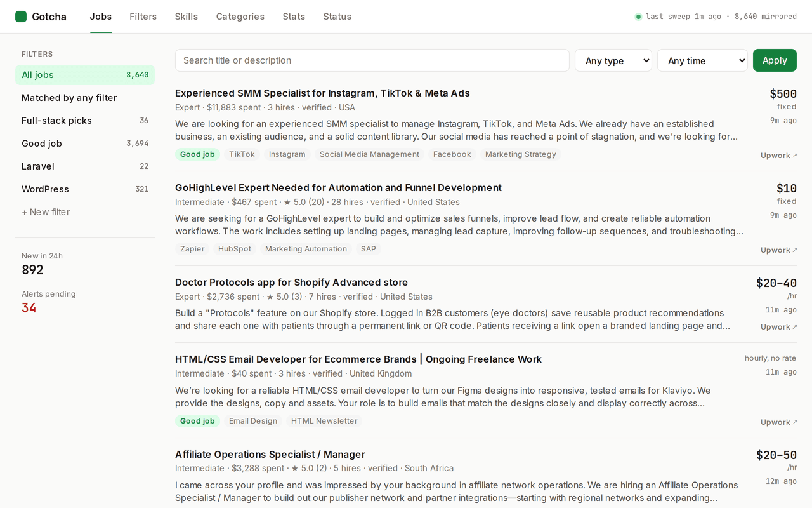Viewport: 812px width, 508px height.
Task: Click the Marketing Strategy tag
Action: 521,154
